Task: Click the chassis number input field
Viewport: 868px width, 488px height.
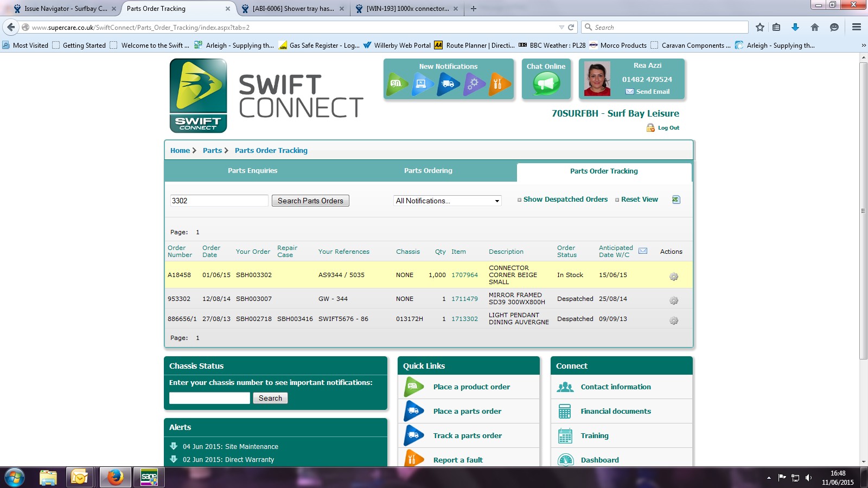Action: click(209, 398)
